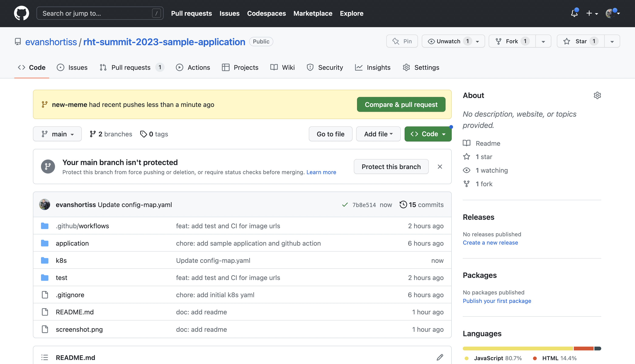Toggle Unwatch dropdown arrow

[x=478, y=41]
